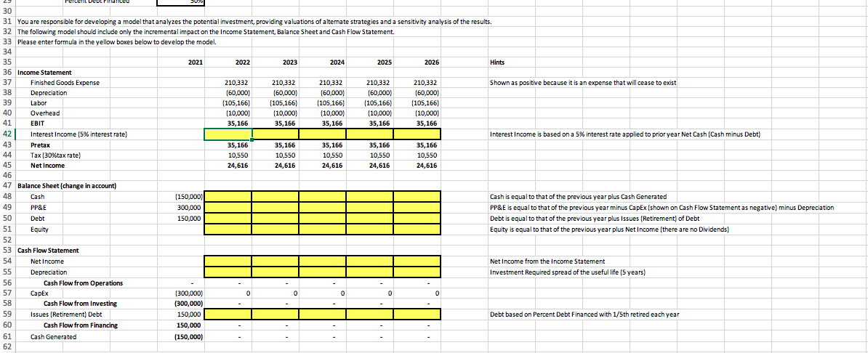Select the PP&E row label
The image size is (868, 353).
[39, 207]
